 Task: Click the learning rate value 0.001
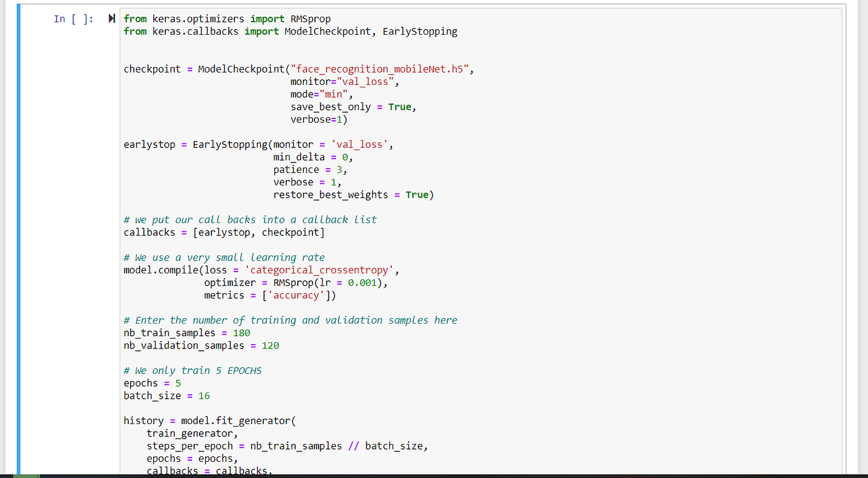pyautogui.click(x=363, y=283)
